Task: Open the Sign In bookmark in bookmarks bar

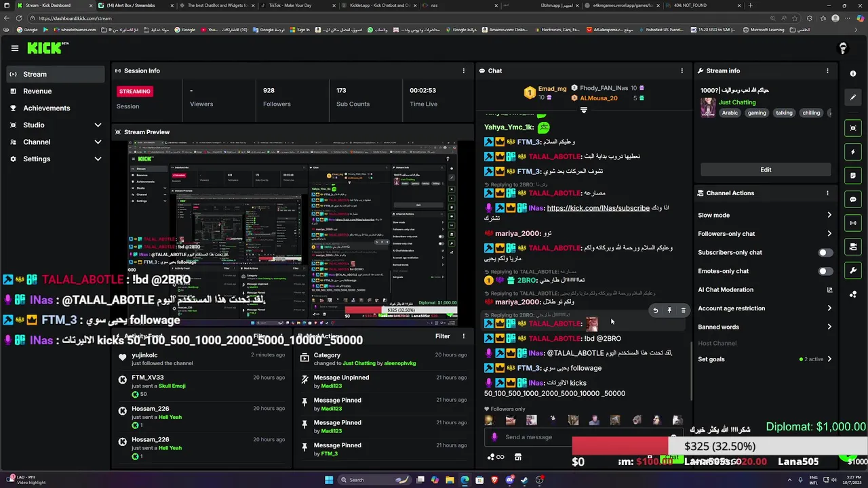Action: [298, 30]
